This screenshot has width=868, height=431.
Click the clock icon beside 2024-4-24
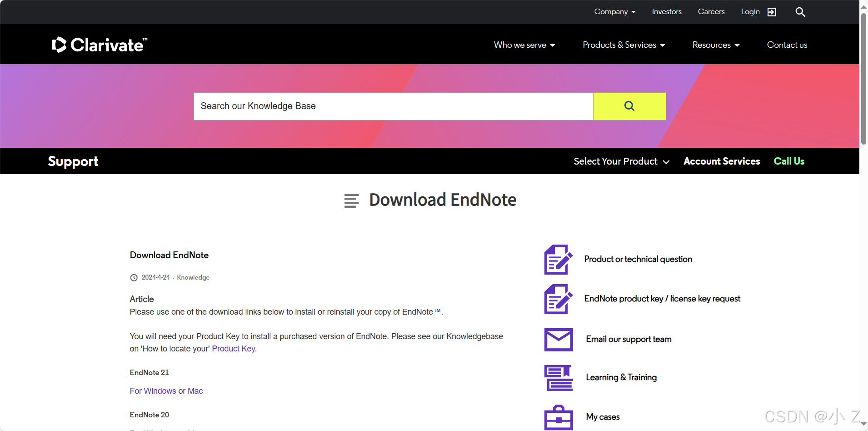click(x=134, y=278)
